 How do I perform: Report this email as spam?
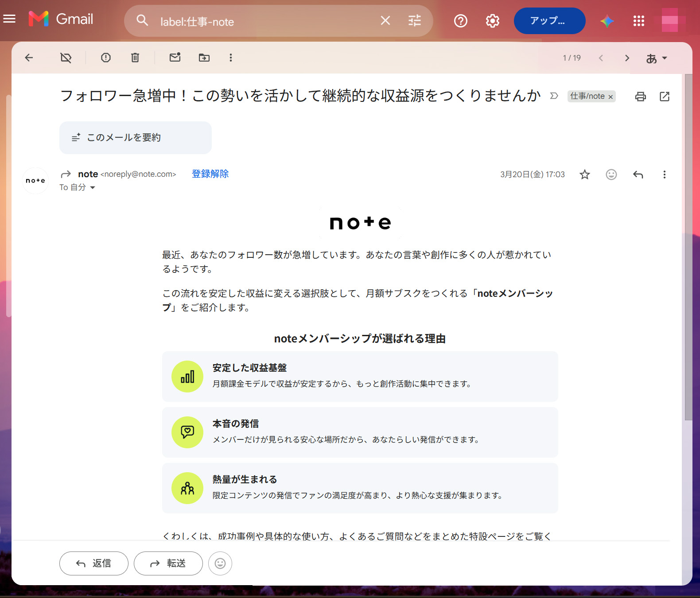pos(106,58)
